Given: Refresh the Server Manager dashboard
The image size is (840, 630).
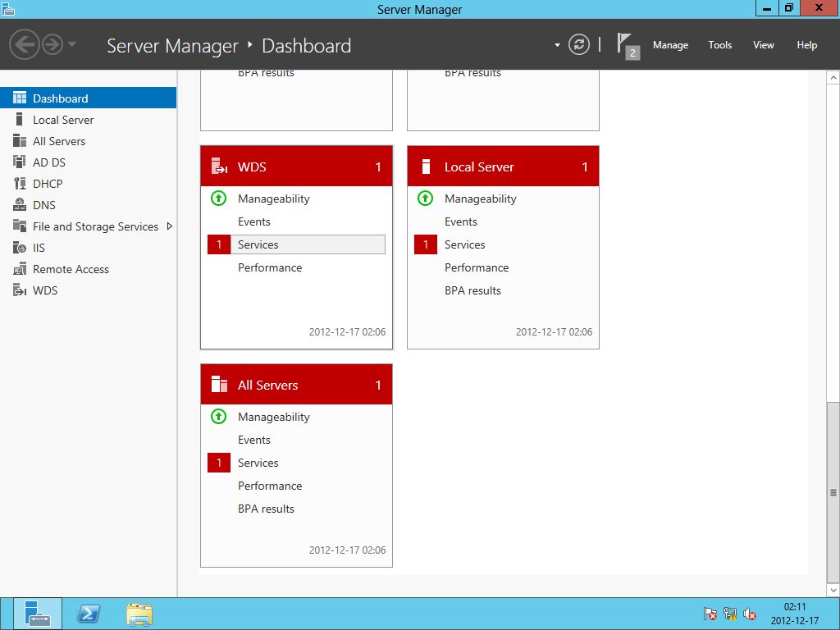Looking at the screenshot, I should [x=578, y=44].
